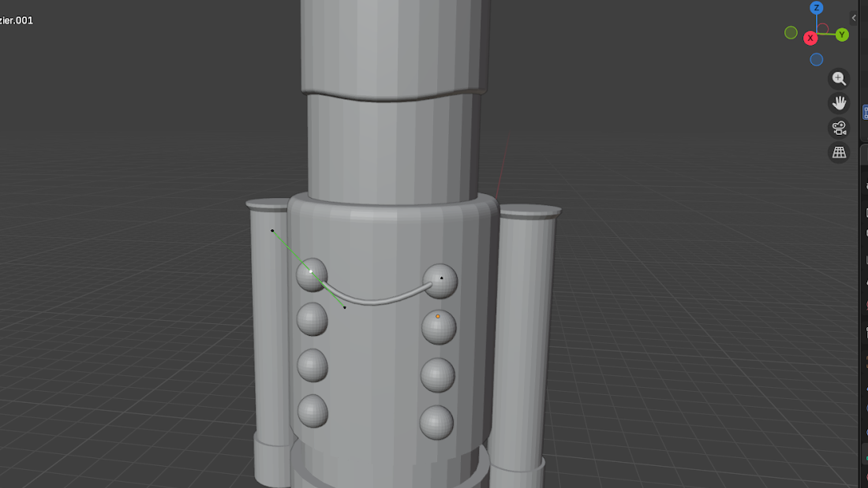Select the hand pan icon
The image size is (868, 488).
(839, 102)
